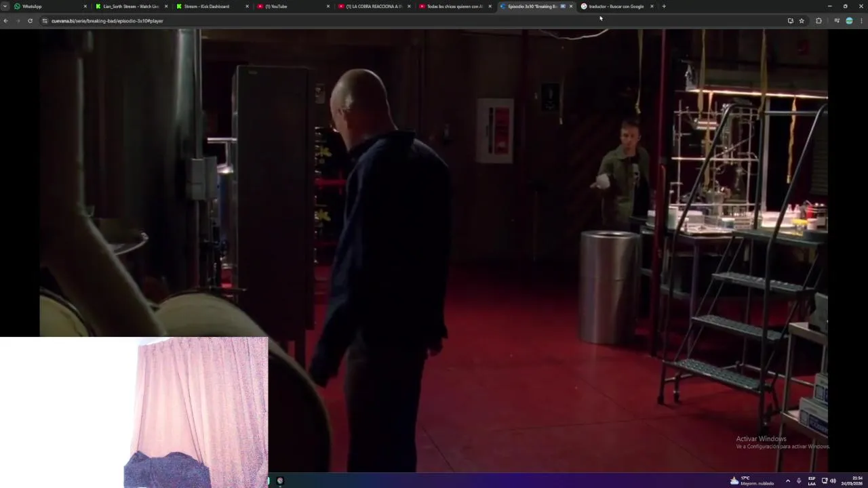Click the Breaking Bad video player

click(433, 251)
